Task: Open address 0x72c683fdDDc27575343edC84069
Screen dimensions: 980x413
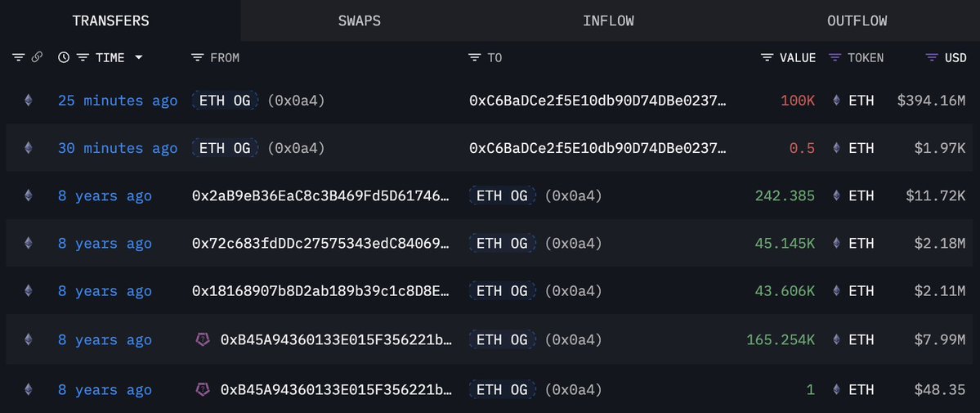Action: point(320,244)
